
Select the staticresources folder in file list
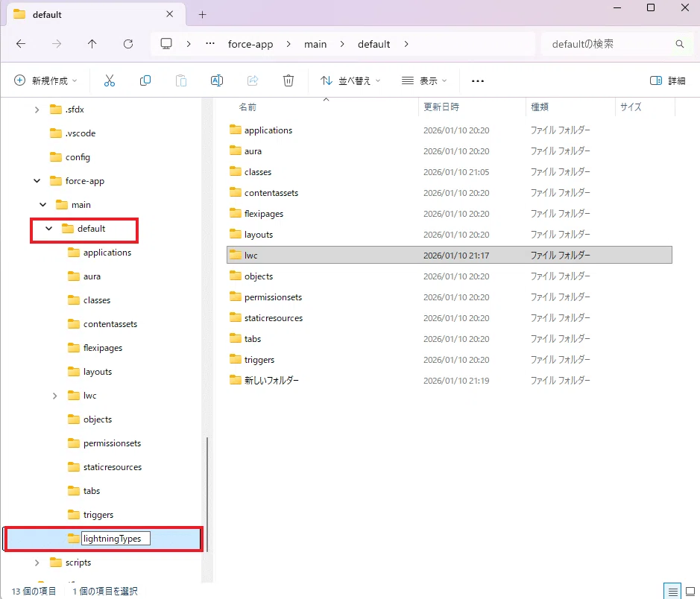pos(273,318)
